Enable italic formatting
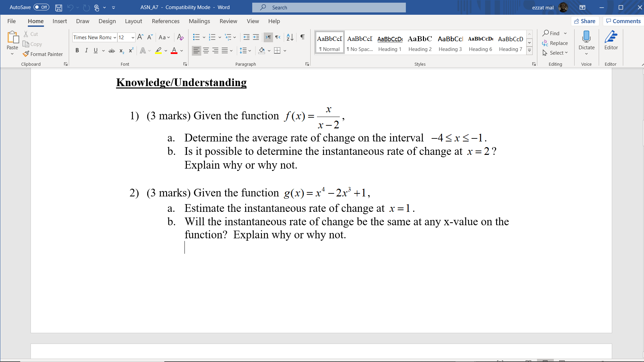The height and width of the screenshot is (362, 644). click(86, 51)
